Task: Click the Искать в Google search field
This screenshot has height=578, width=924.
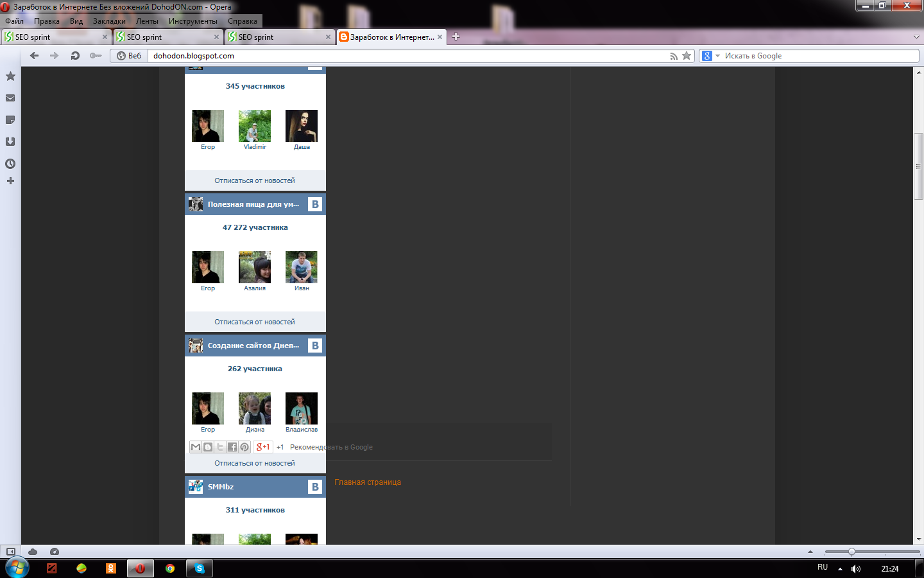Action: pos(820,56)
